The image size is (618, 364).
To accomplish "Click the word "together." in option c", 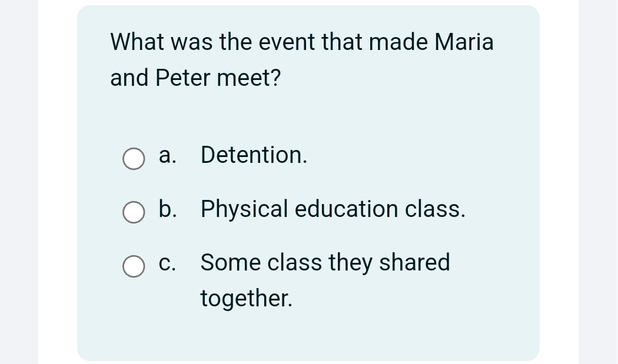I will (x=246, y=299).
